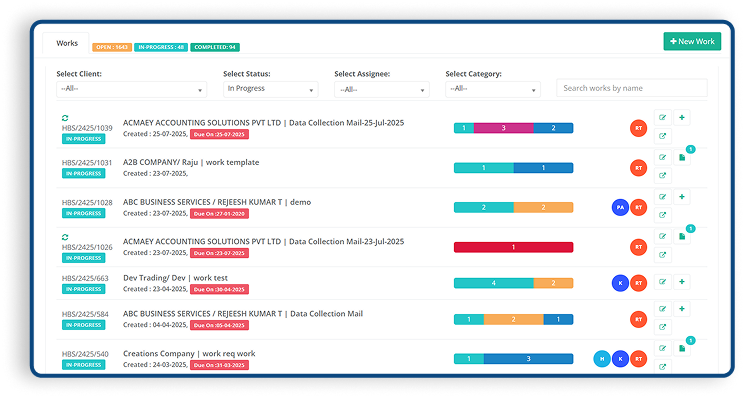Open Dev Trading/ Dev work test title

tap(175, 278)
